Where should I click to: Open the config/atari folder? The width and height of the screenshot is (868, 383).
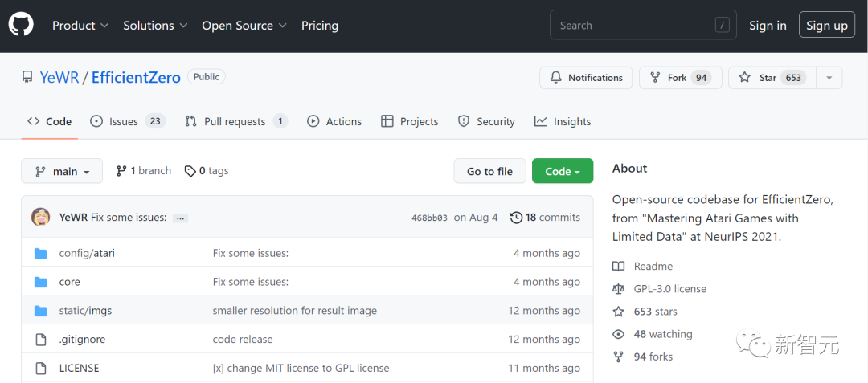tap(87, 253)
